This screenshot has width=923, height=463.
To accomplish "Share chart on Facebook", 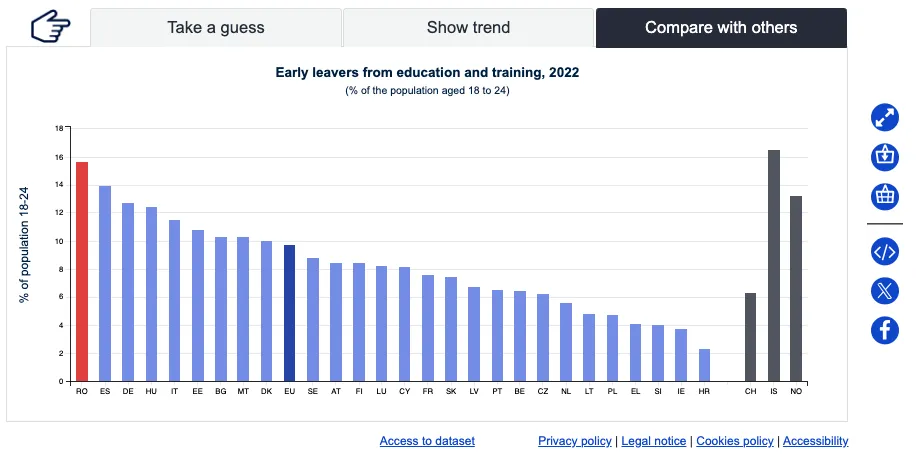I will coord(884,330).
